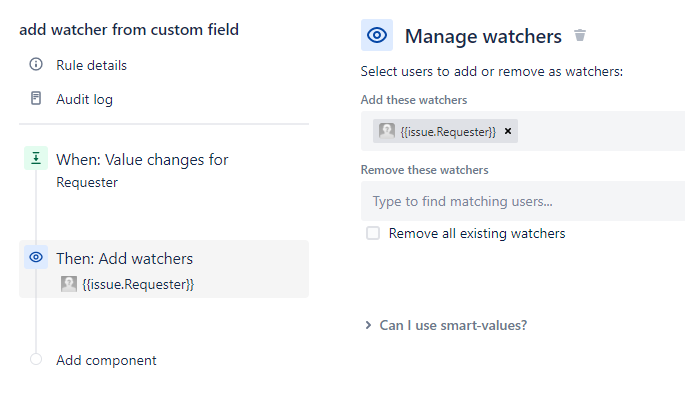Viewport: 685px width, 407px height.
Task: Click the rule title add watcher from custom field
Action: click(x=129, y=29)
